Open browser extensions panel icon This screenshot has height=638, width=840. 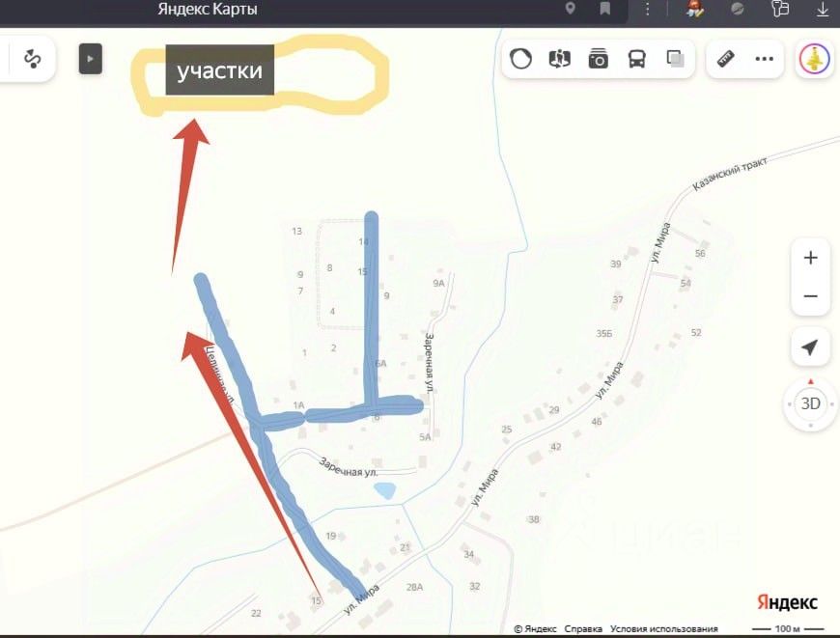click(x=780, y=8)
